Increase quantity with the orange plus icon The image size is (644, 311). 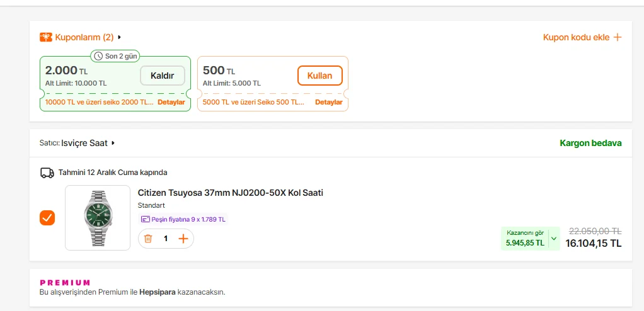click(x=183, y=239)
